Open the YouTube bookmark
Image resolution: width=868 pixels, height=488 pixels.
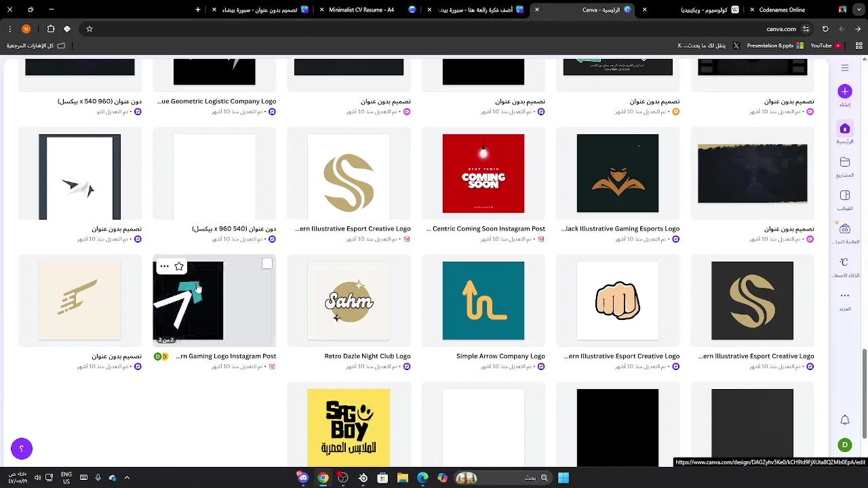[x=826, y=45]
